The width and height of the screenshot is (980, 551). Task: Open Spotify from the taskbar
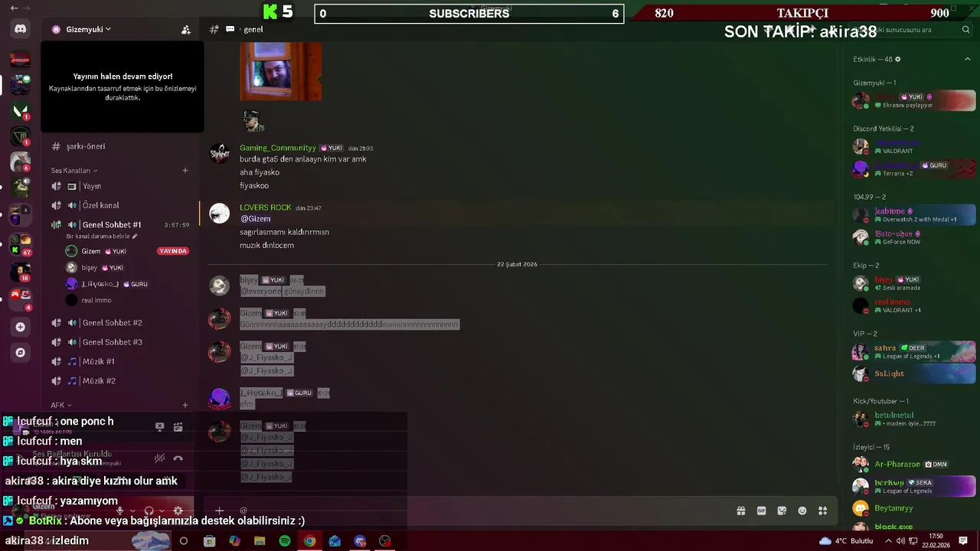point(285,541)
